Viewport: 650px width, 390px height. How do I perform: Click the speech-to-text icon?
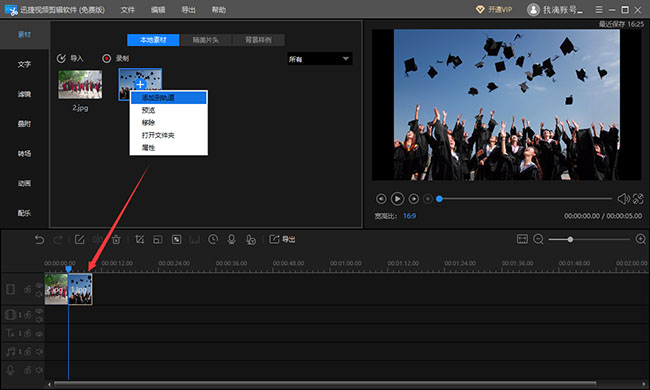point(251,240)
